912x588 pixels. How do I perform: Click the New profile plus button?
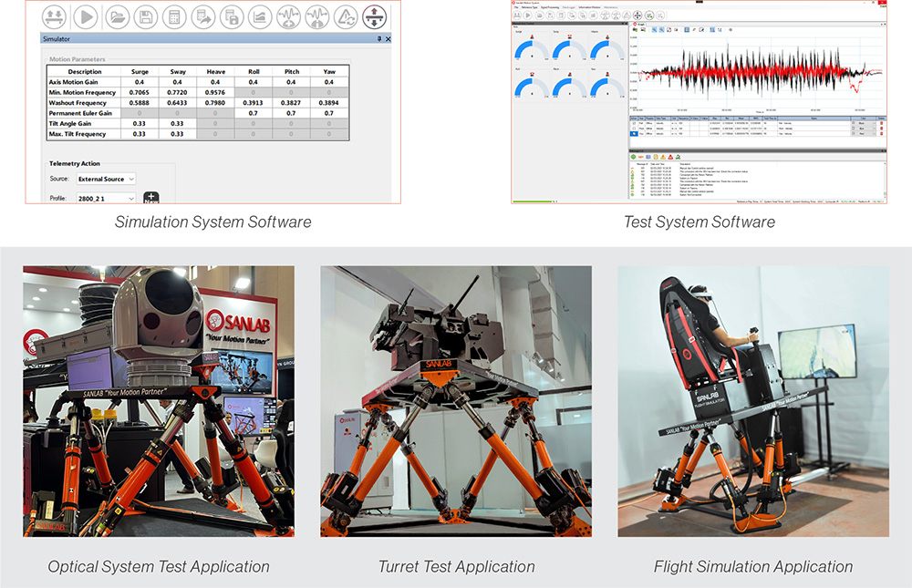(x=151, y=198)
